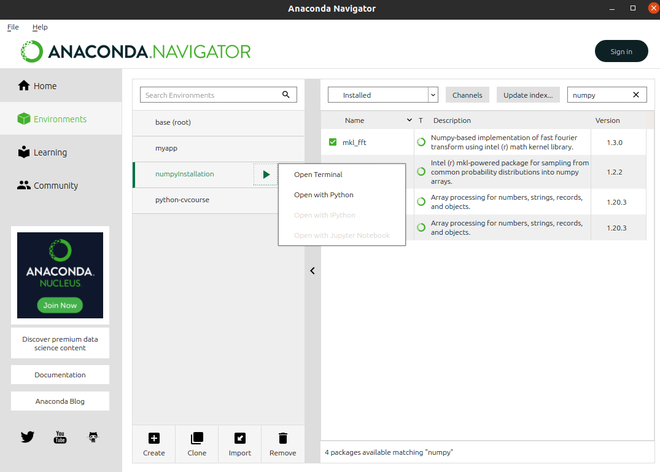Click the search magnifier in Search Environments
The image size is (660, 472).
point(286,95)
